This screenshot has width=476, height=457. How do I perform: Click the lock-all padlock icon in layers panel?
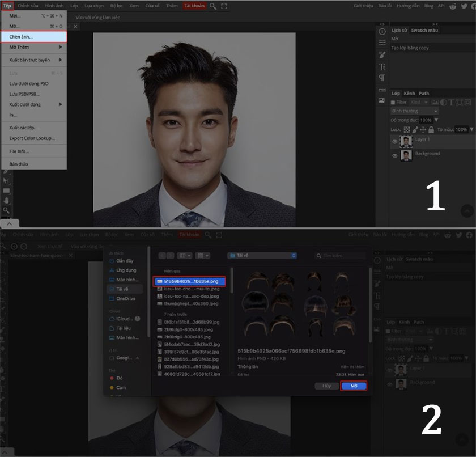431,129
